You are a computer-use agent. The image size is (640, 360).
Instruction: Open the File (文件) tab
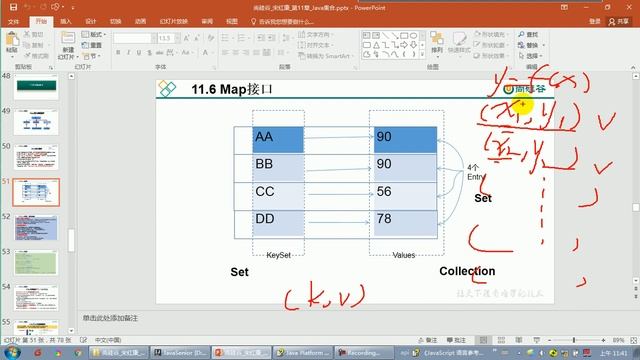point(13,22)
